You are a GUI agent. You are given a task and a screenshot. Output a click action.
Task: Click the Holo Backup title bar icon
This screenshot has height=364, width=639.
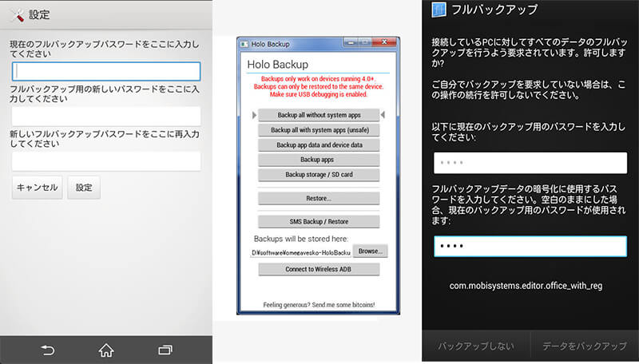pyautogui.click(x=244, y=44)
